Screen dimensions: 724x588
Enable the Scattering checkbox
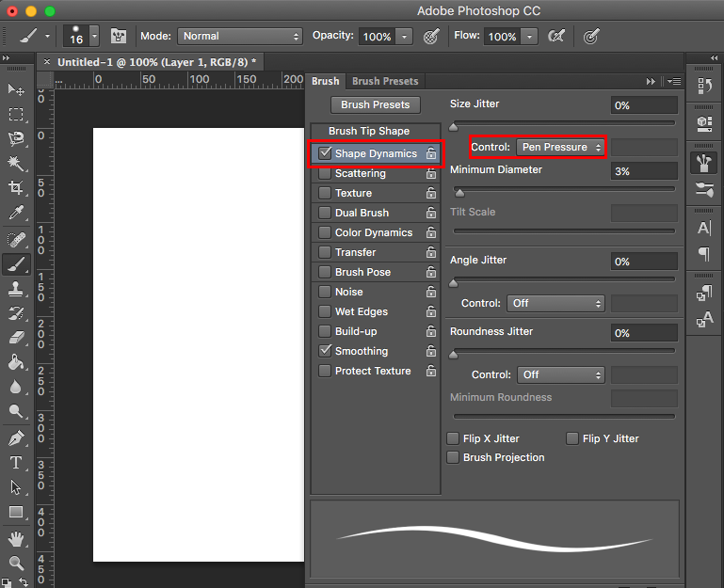click(x=326, y=173)
